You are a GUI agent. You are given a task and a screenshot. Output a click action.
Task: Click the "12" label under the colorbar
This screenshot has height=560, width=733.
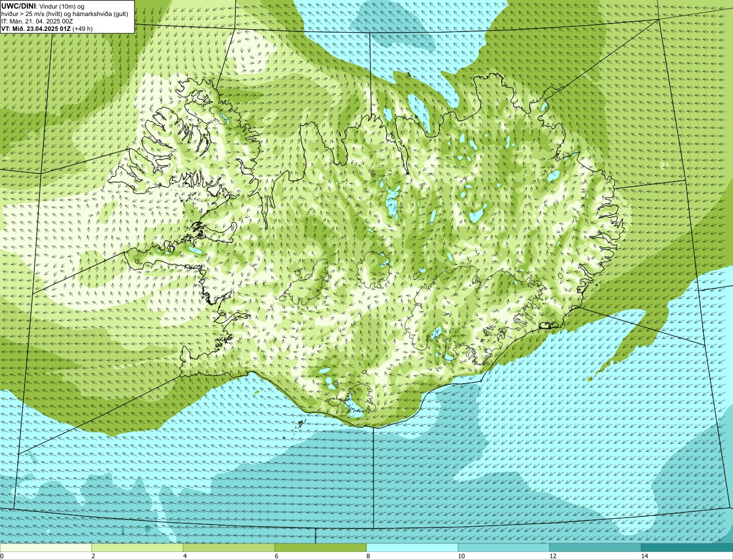(553, 556)
